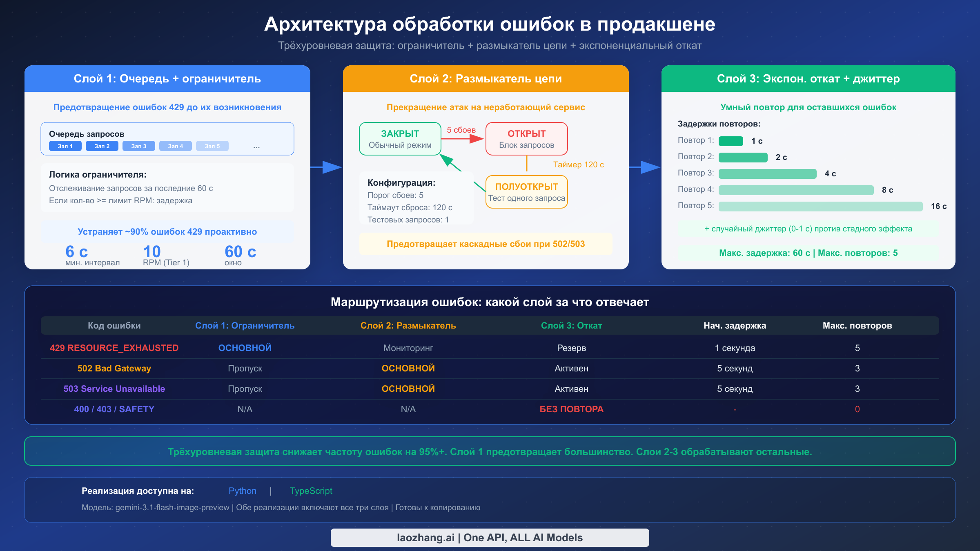Click the 'laozhang.ai | One API' footer banner
Image resolution: width=980 pixels, height=551 pixels.
(x=490, y=538)
